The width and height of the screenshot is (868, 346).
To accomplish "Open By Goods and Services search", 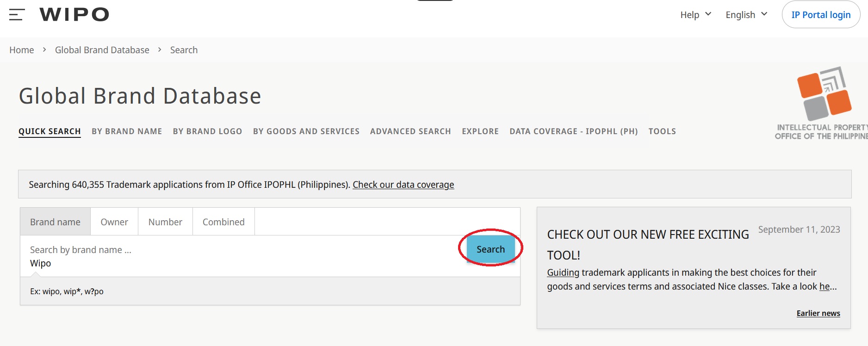I will (306, 131).
